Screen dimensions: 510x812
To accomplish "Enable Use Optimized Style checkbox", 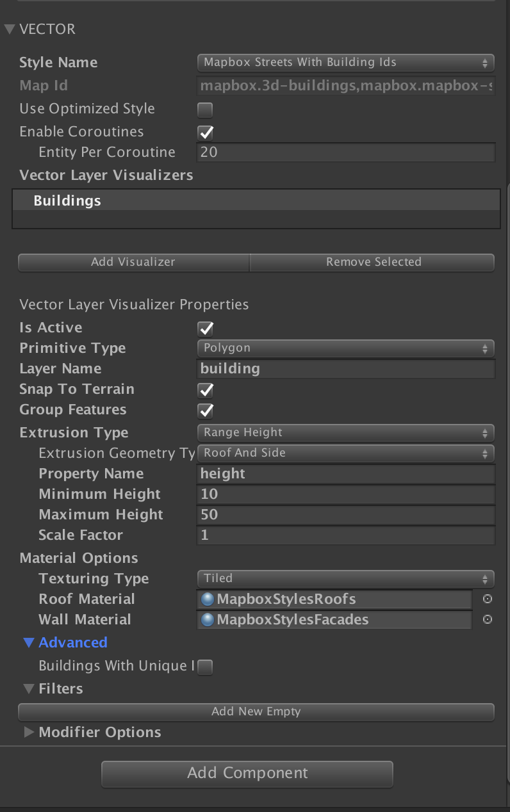I will tap(205, 110).
